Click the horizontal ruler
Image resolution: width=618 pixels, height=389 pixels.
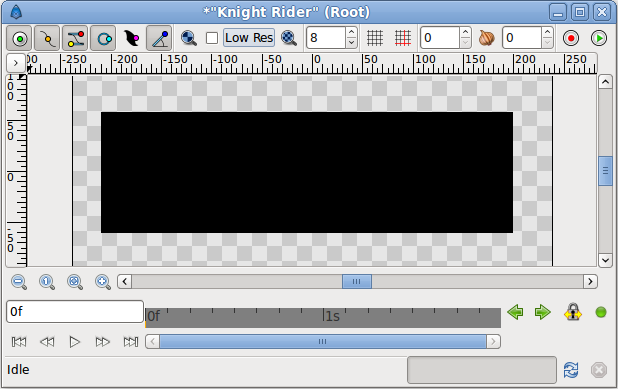311,64
